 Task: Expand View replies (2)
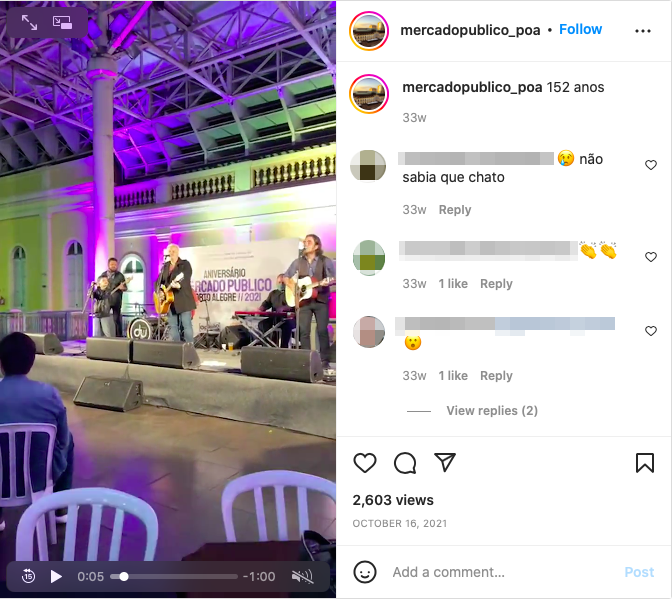[x=492, y=410]
